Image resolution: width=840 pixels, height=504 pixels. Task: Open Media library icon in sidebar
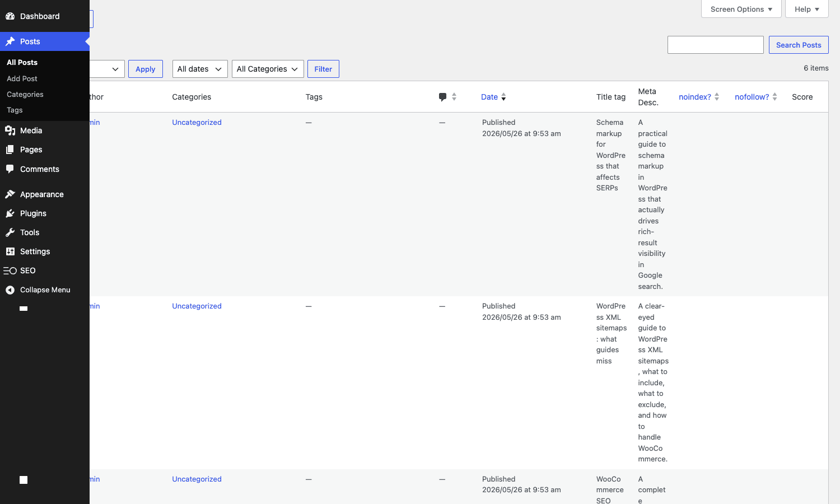10,130
